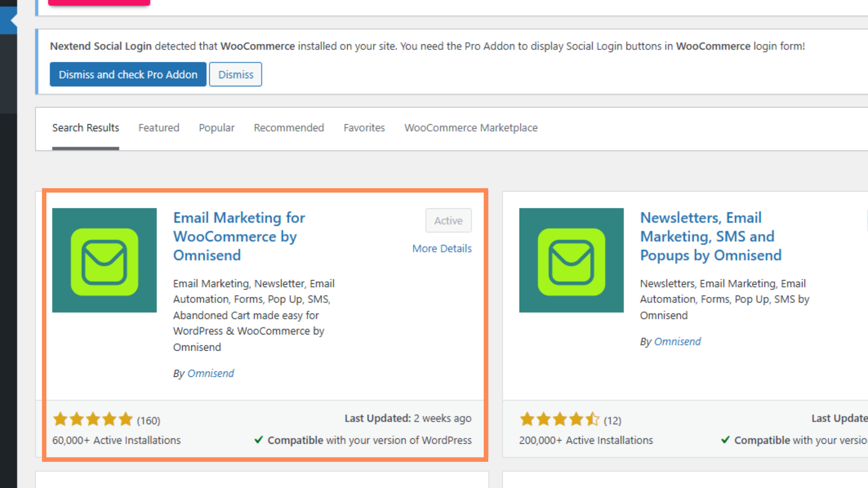
Task: Click Omnisend author link under first plugin
Action: pyautogui.click(x=211, y=373)
